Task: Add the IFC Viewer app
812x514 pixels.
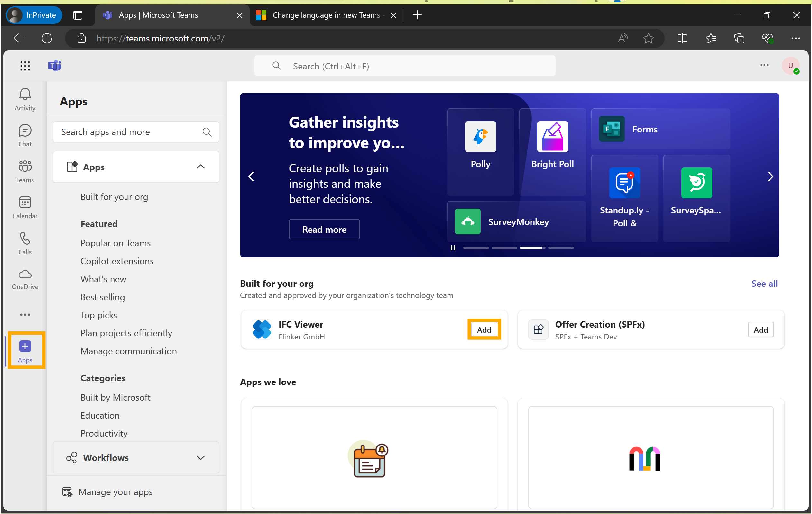Action: pos(484,329)
